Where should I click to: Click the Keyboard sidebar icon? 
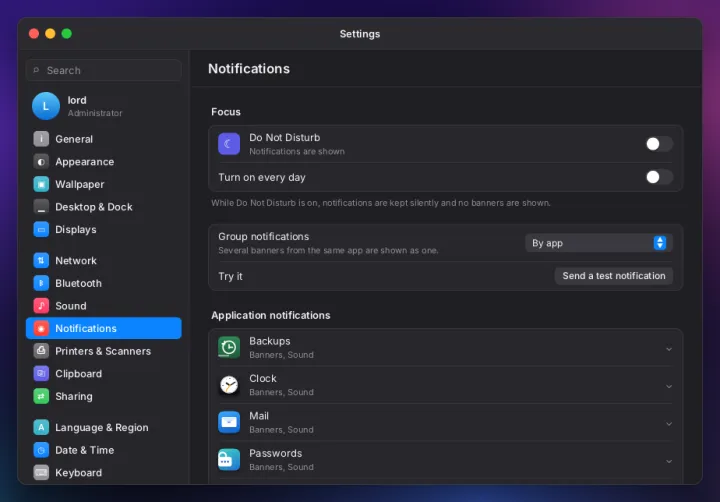[41, 472]
